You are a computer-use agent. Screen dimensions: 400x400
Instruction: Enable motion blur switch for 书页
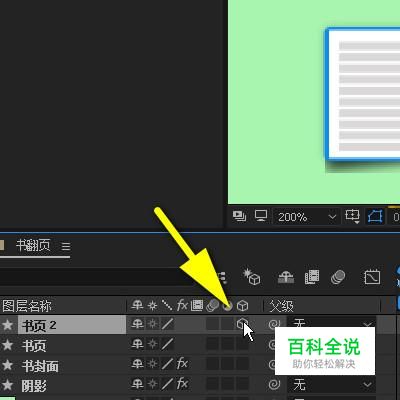[212, 344]
